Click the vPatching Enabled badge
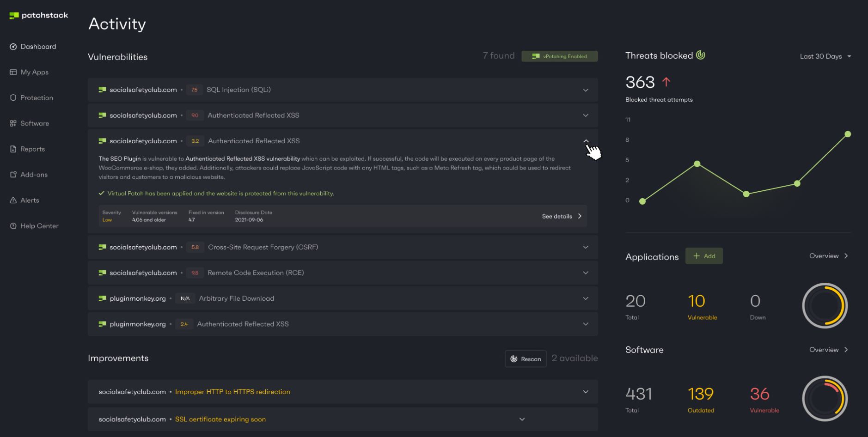 point(560,56)
